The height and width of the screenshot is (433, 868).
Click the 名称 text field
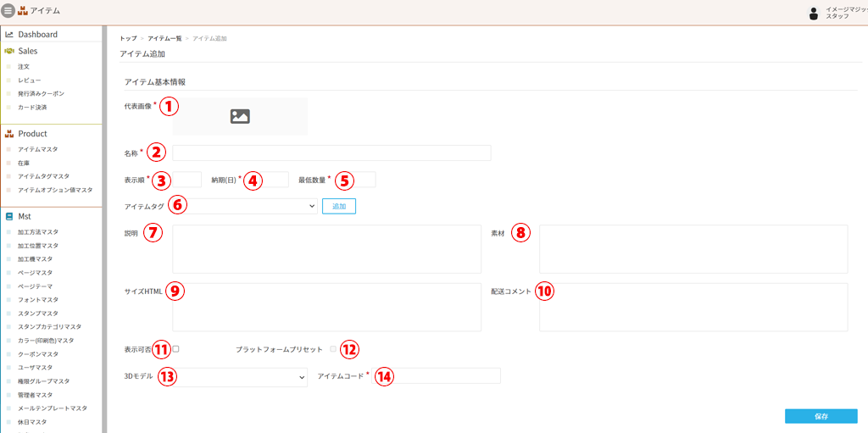pos(331,153)
